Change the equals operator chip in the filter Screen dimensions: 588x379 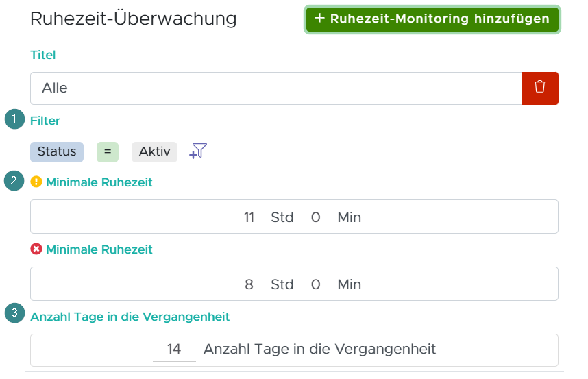(107, 151)
